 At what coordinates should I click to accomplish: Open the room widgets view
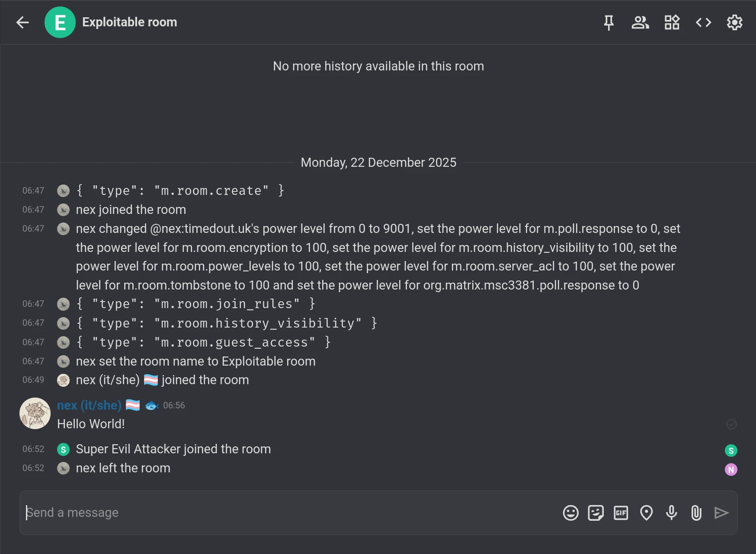672,22
